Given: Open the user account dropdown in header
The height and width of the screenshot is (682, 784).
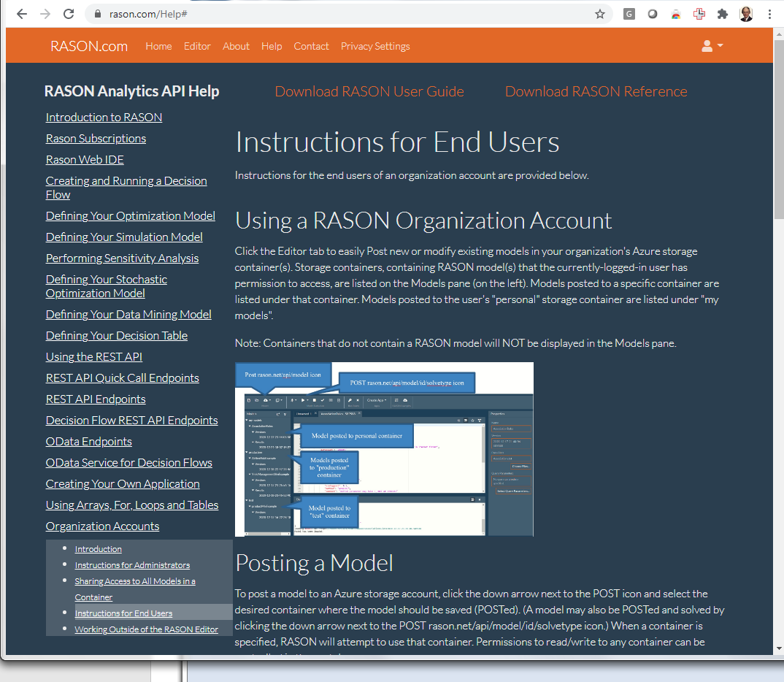Looking at the screenshot, I should tap(712, 46).
